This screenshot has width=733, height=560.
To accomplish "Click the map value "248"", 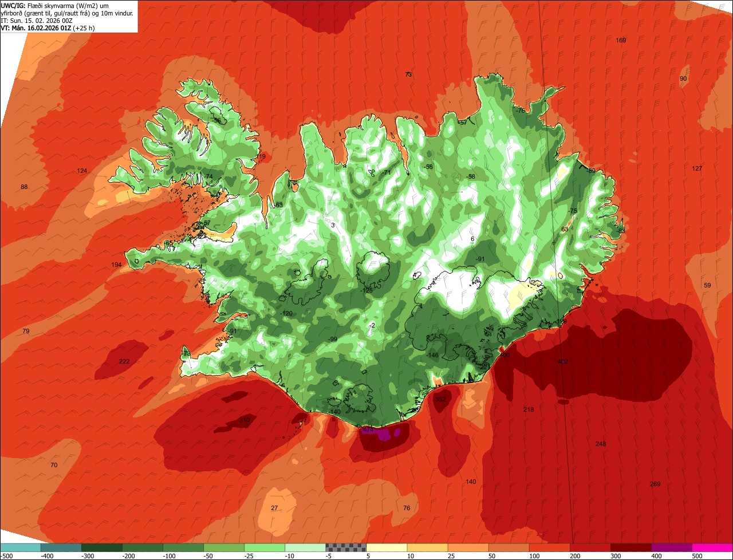I will coord(601,444).
